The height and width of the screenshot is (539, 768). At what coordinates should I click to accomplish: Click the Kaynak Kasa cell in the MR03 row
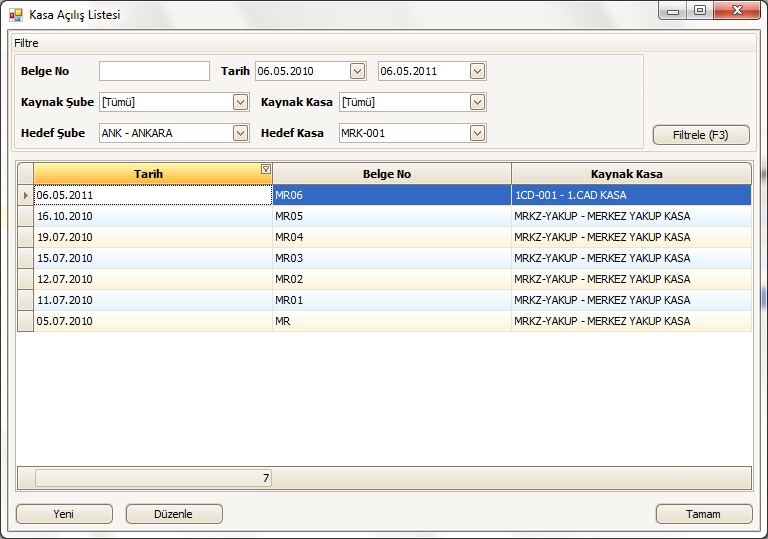(x=631, y=258)
